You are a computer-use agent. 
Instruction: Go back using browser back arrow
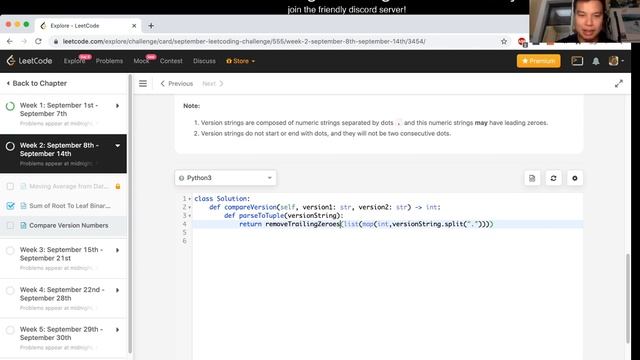10,41
